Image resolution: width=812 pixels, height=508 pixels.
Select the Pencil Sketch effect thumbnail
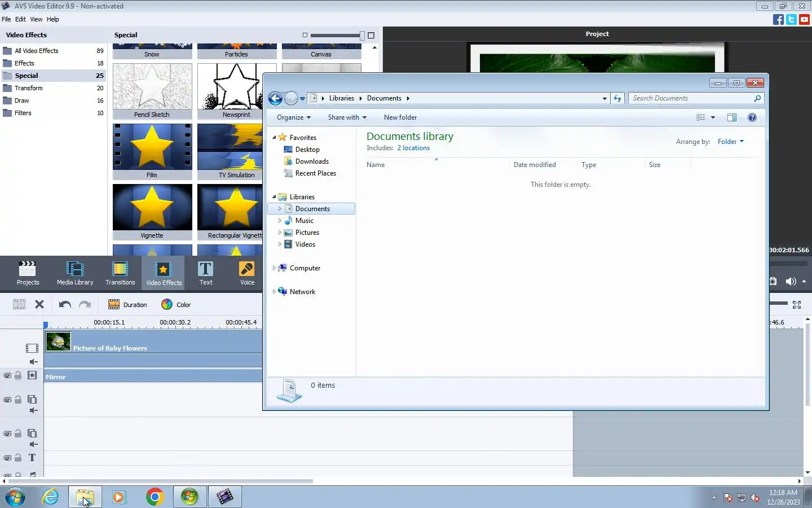point(152,91)
